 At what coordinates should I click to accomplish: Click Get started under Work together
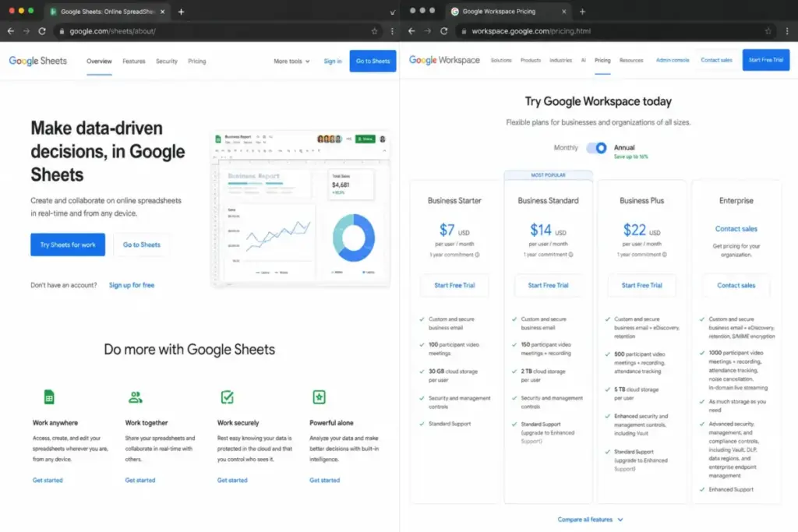point(140,480)
